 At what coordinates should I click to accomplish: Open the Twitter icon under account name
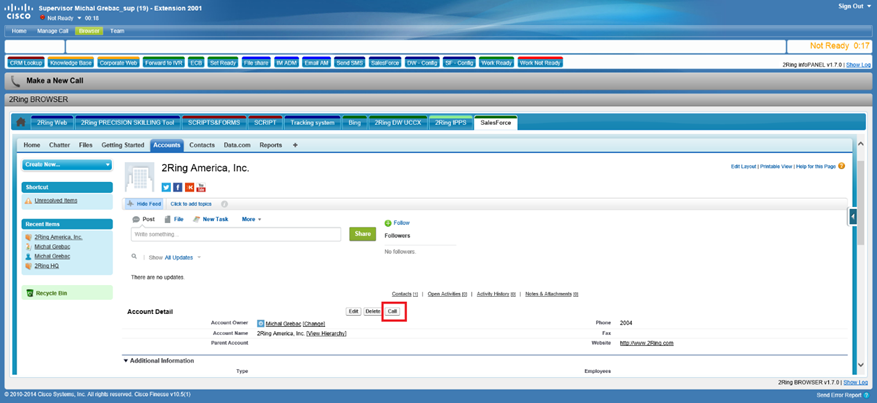click(166, 187)
